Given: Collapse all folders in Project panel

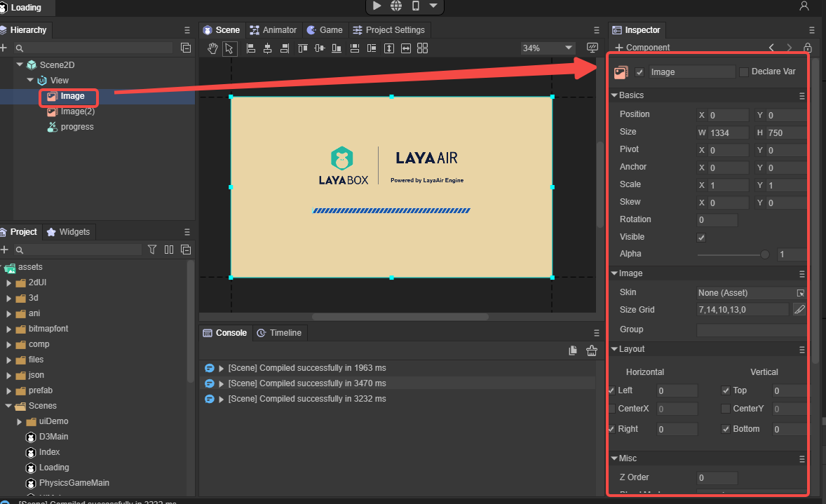Looking at the screenshot, I should pyautogui.click(x=186, y=250).
